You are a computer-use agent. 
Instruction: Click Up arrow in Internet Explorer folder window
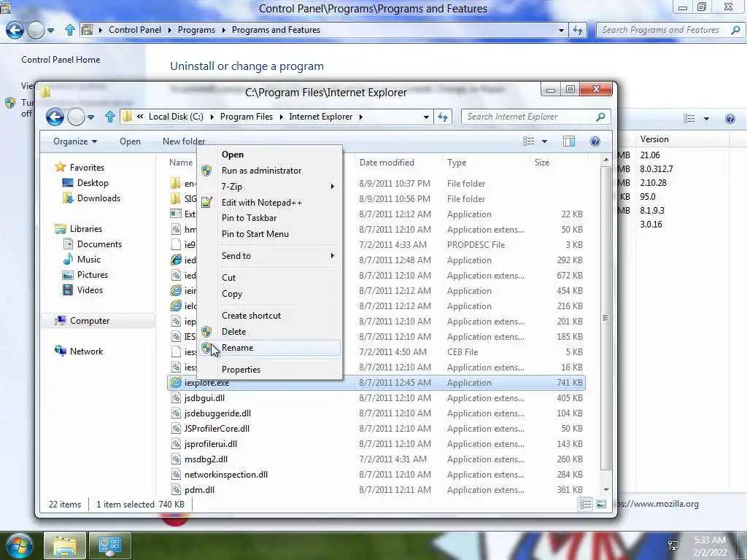click(110, 117)
